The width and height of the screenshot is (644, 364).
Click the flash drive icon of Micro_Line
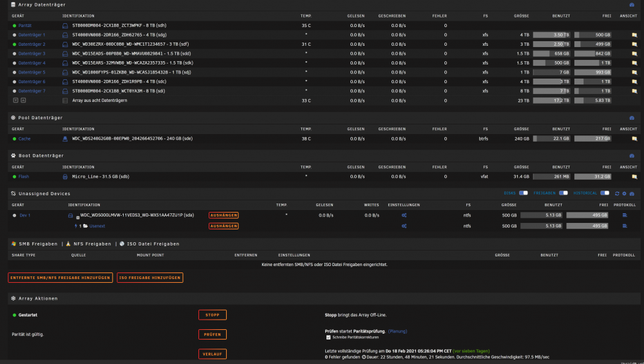[x=65, y=177]
